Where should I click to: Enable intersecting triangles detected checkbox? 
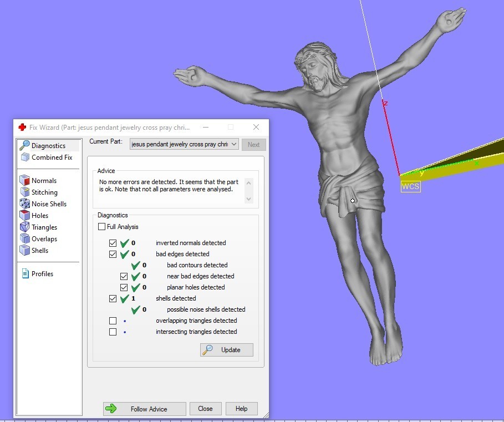point(113,332)
